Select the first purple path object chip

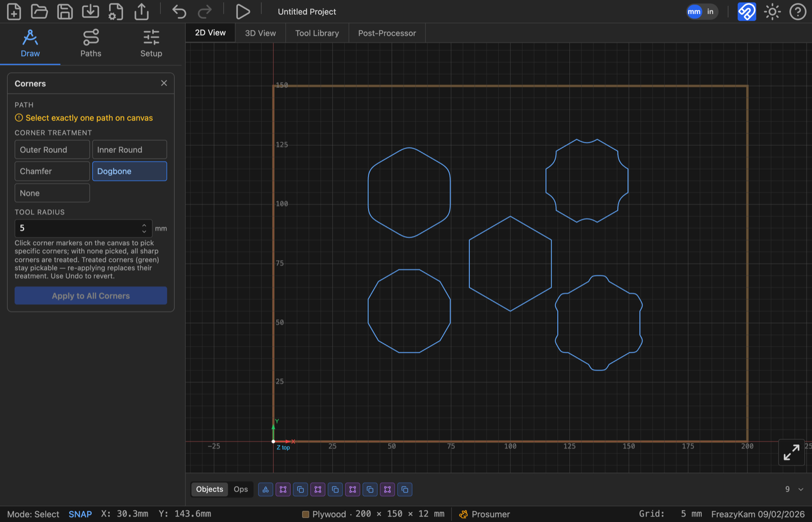[x=283, y=490]
